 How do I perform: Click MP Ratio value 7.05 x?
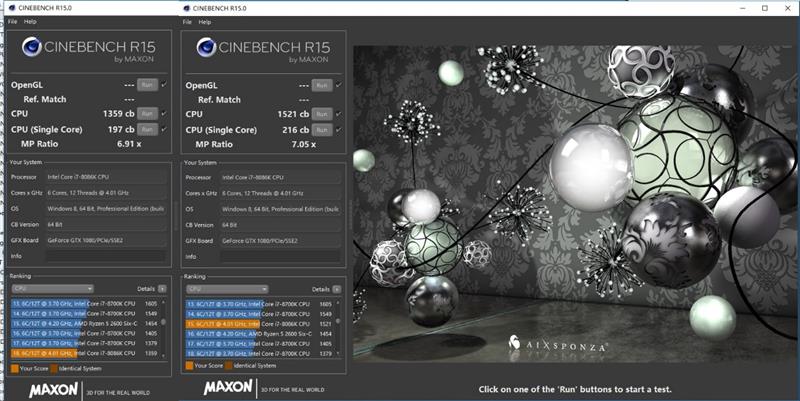tap(304, 144)
